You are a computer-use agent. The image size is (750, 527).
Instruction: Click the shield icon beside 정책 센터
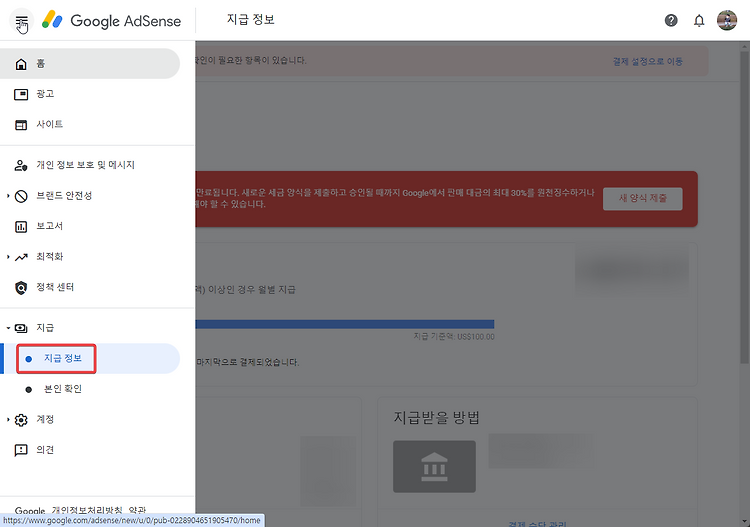[21, 288]
